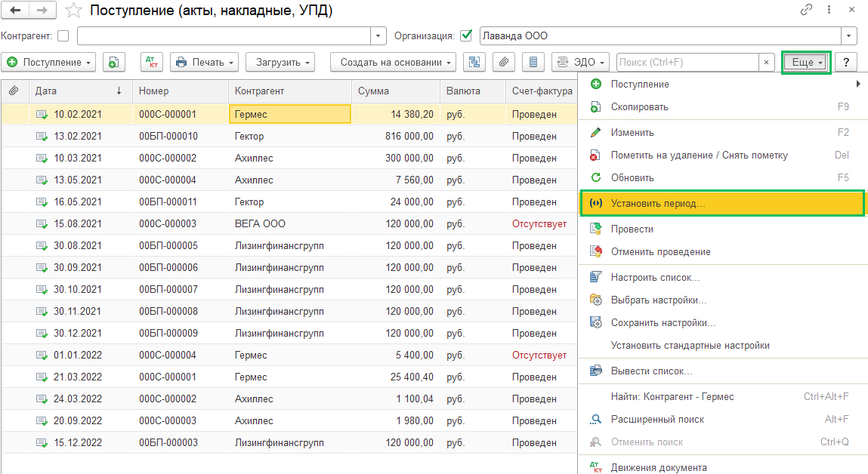Screen dimensions: 868x474
Task: Click the help question mark button
Action: pos(846,63)
